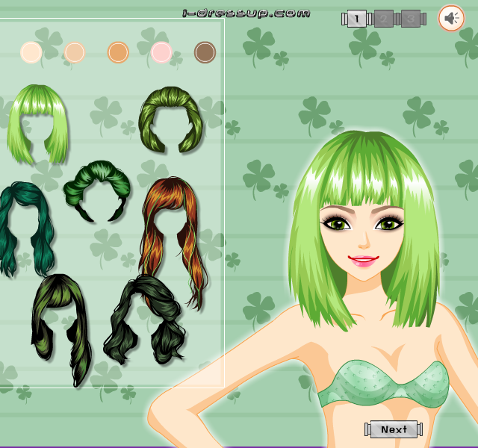Choose the dark brown skin tone swatch
478x448 pixels.
pyautogui.click(x=205, y=52)
